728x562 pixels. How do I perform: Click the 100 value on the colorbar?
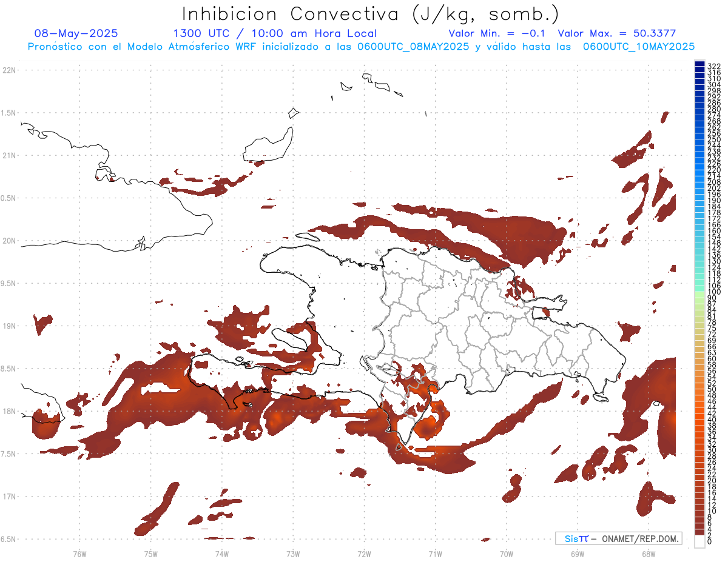[x=713, y=292]
